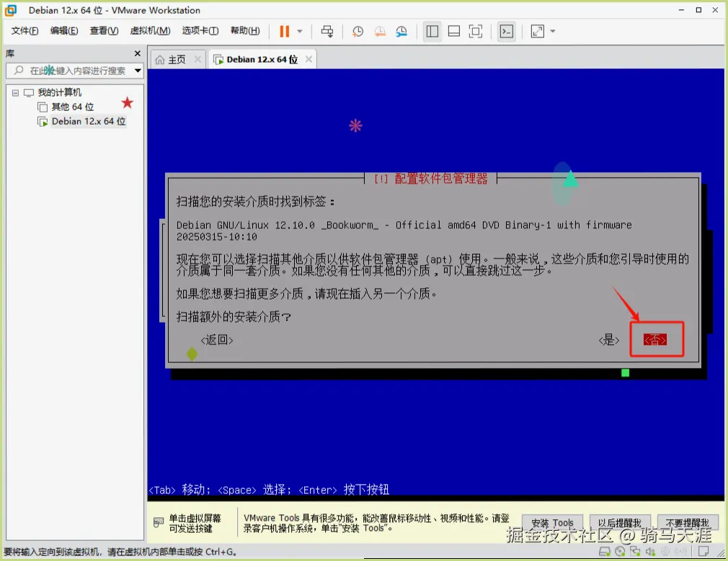Viewport: 728px width, 561px height.
Task: Click the VM icon beside 其他 64 位
Action: [43, 107]
